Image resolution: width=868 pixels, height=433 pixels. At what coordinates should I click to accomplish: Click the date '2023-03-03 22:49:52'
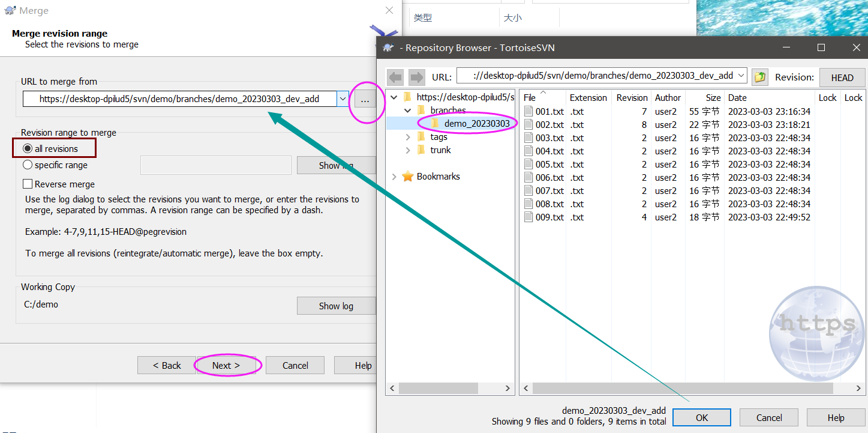tap(769, 217)
